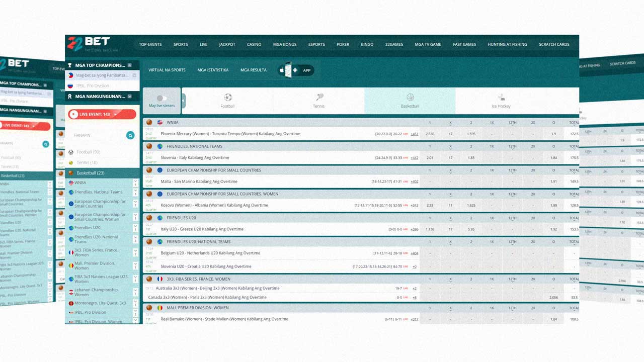Click the Mali flag in Premier Division header

point(160,308)
